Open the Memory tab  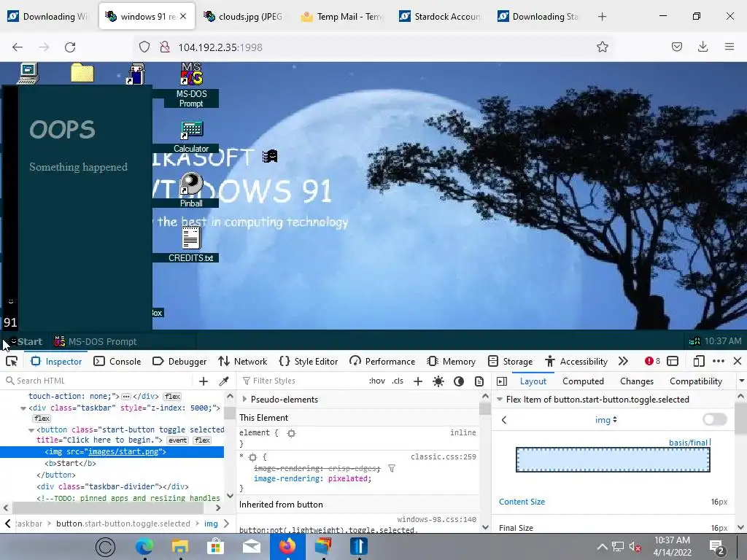pos(451,362)
